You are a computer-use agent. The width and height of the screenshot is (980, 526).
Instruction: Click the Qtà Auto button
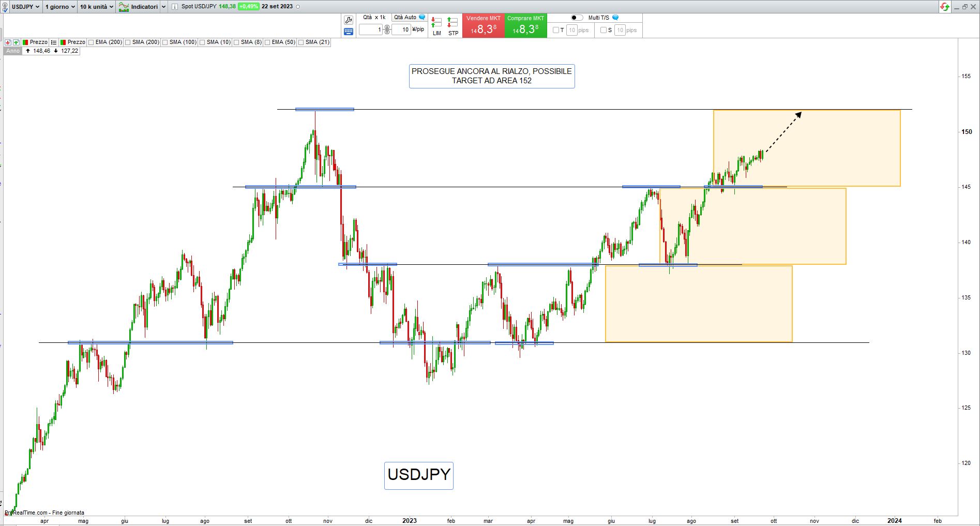[x=409, y=18]
